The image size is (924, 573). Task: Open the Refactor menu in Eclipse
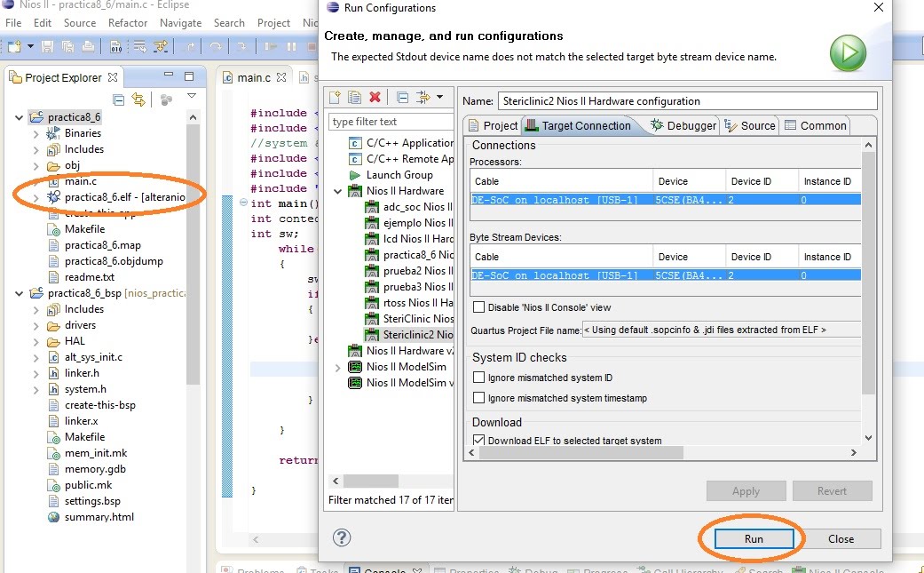click(x=128, y=23)
